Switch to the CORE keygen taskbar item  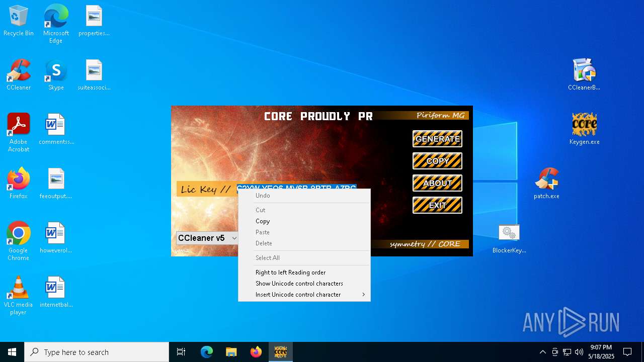(281, 352)
